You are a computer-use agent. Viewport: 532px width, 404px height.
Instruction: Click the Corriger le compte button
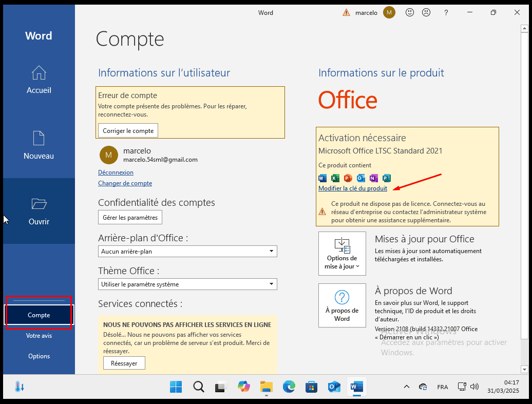pyautogui.click(x=128, y=131)
